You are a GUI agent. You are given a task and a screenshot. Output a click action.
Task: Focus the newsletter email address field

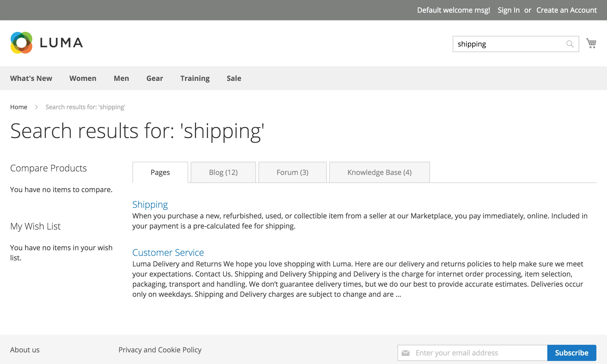click(x=478, y=353)
